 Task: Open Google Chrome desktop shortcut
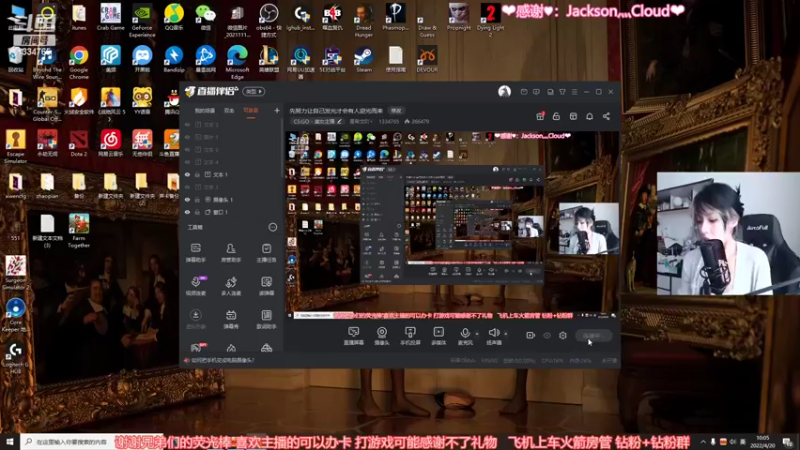point(79,62)
